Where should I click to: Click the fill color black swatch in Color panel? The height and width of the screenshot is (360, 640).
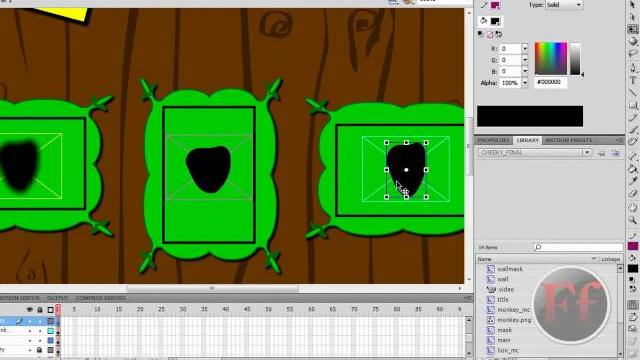click(x=495, y=21)
